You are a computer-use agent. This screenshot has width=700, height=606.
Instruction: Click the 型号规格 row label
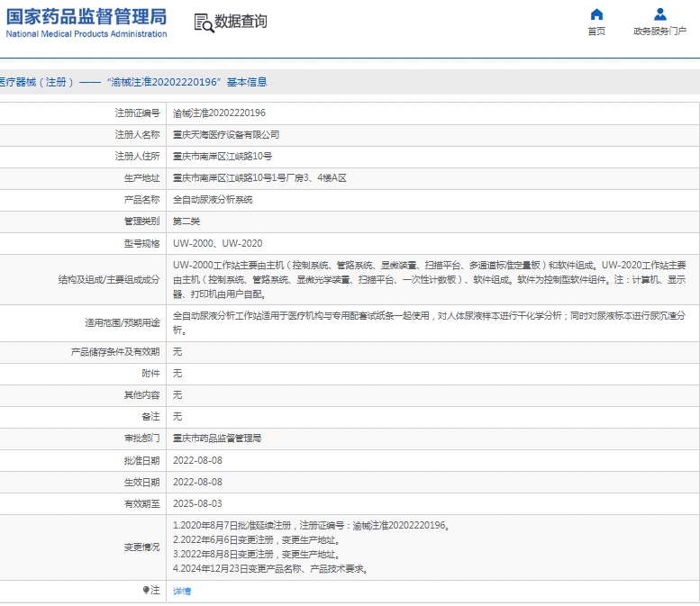point(142,243)
